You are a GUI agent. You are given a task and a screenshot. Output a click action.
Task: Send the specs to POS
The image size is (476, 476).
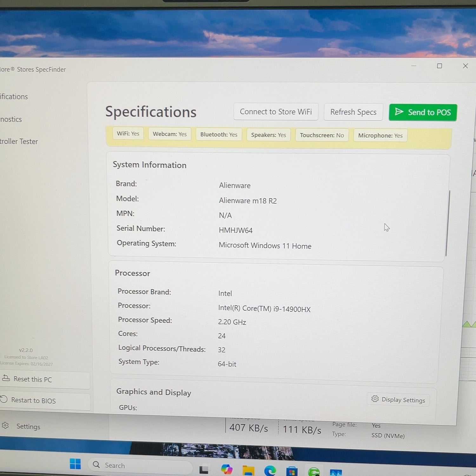coord(423,112)
